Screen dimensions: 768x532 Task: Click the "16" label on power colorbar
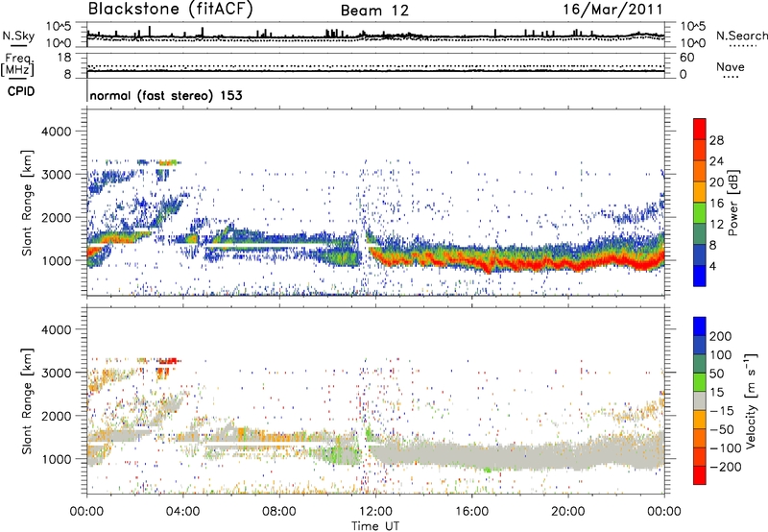click(x=716, y=204)
